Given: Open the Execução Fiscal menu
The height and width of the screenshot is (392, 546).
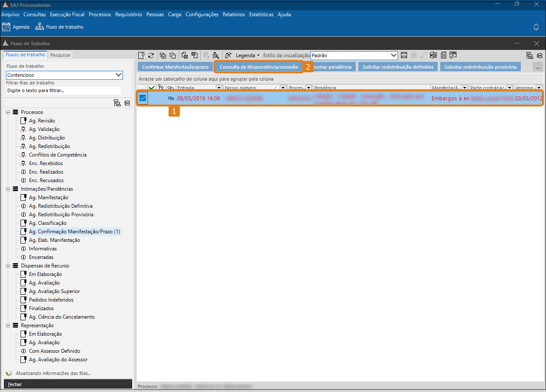Looking at the screenshot, I should pos(67,15).
